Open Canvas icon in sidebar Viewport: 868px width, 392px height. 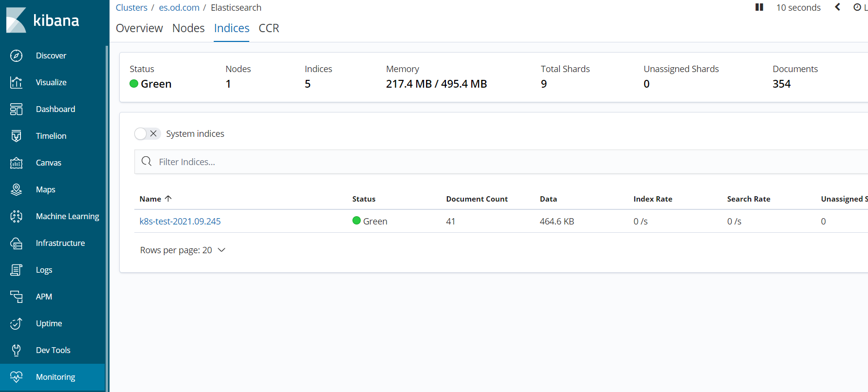pyautogui.click(x=16, y=163)
